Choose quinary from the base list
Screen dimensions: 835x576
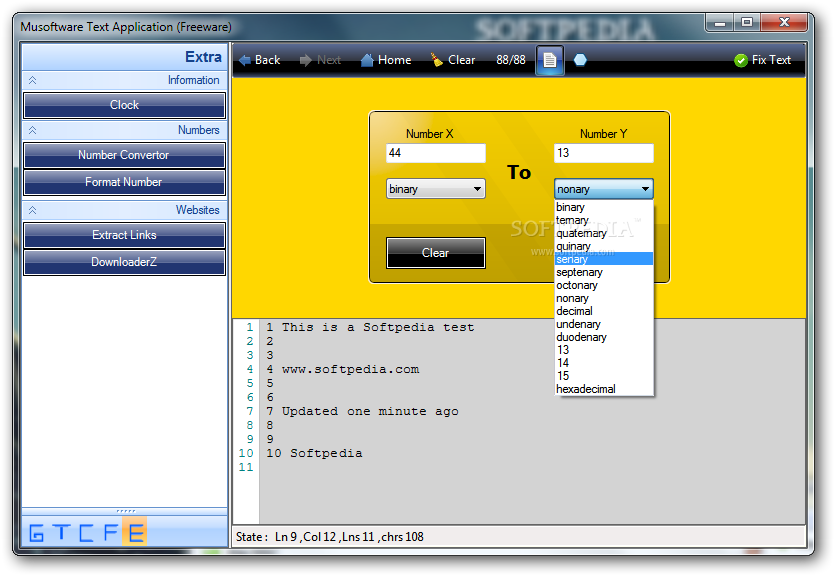603,246
